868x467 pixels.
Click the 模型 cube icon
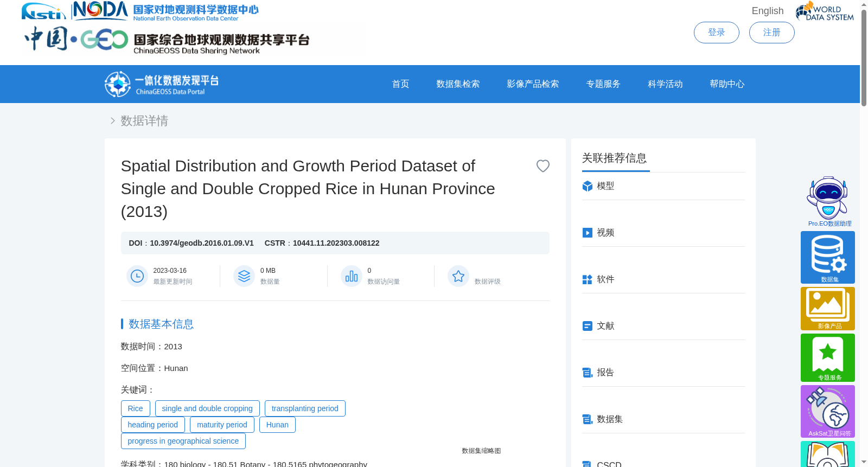(587, 186)
